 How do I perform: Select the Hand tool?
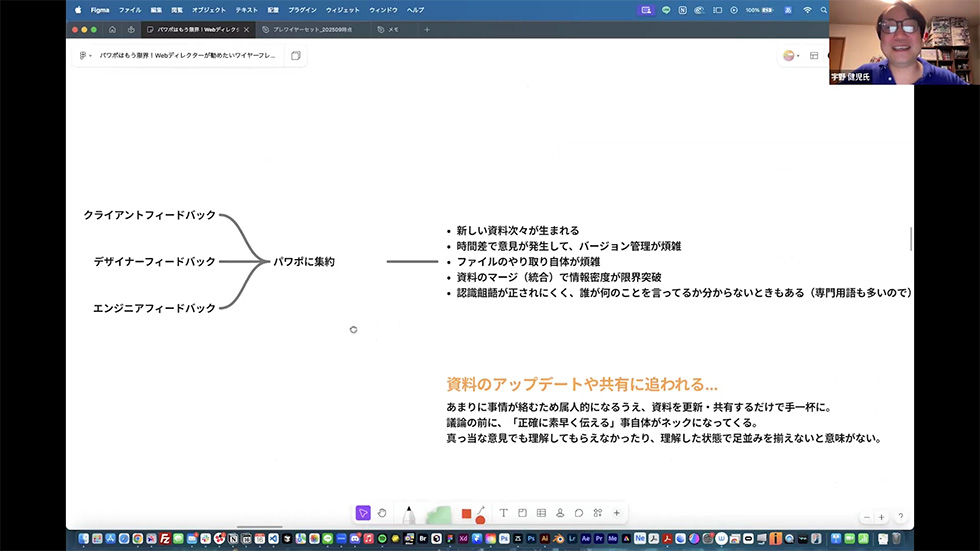point(382,513)
